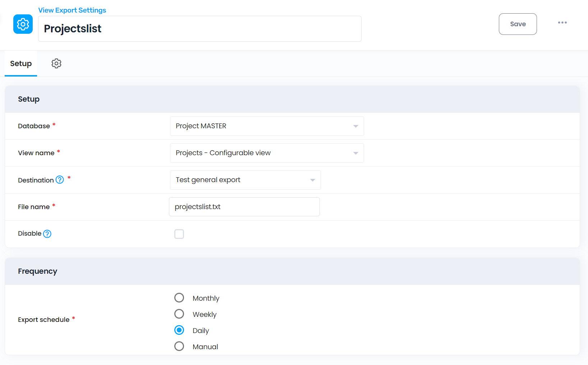Screen dimensions: 588x365
Task: Select the Weekly export schedule
Action: [179, 314]
